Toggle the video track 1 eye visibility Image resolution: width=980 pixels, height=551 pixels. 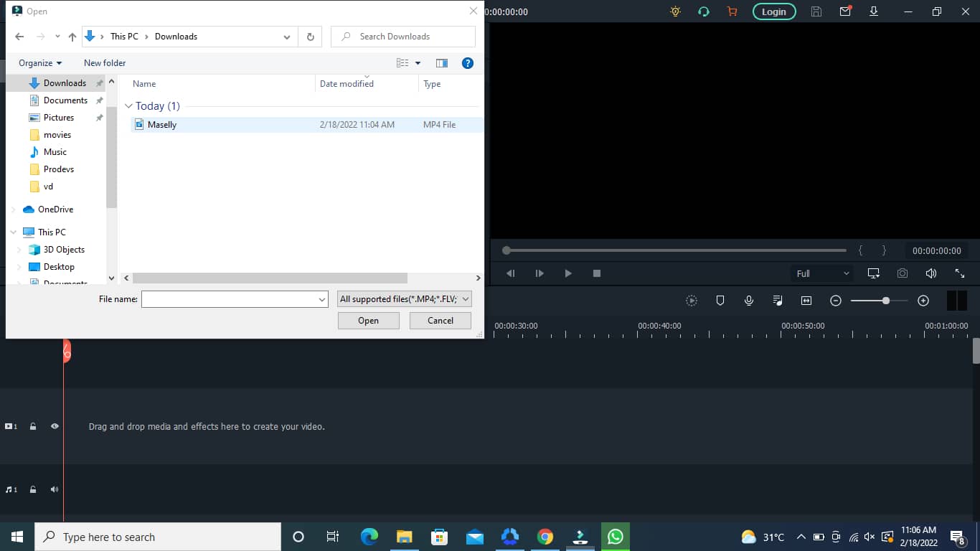click(x=55, y=426)
